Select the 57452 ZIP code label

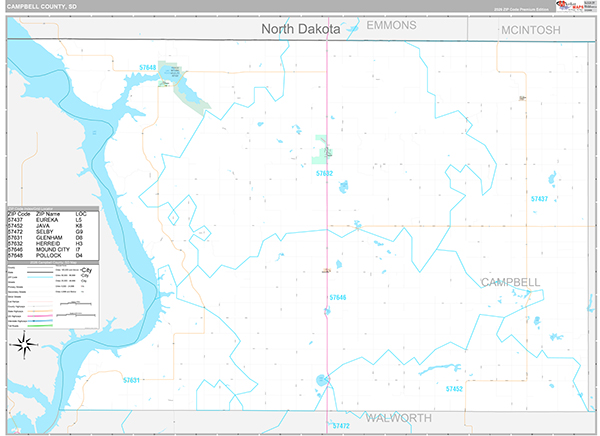[x=454, y=389]
